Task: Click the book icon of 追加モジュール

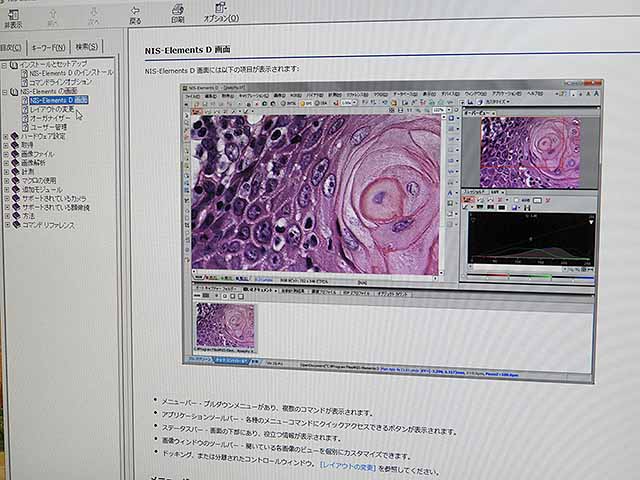Action: 16,189
